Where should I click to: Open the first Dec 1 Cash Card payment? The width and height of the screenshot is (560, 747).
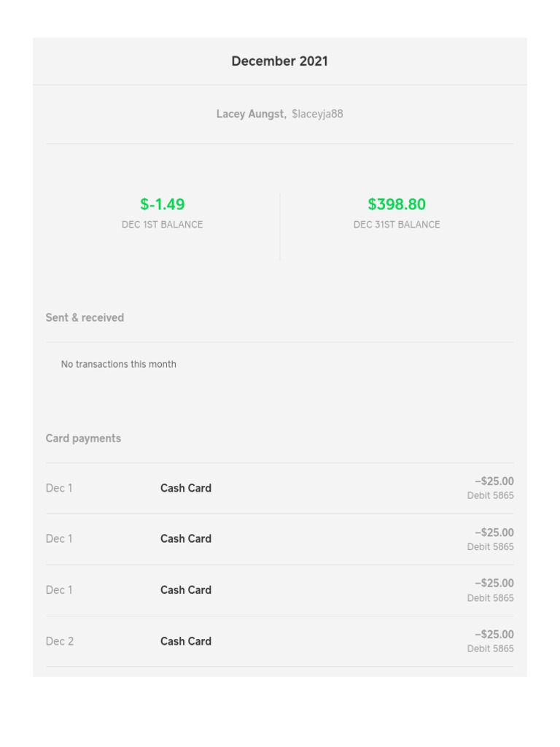186,488
